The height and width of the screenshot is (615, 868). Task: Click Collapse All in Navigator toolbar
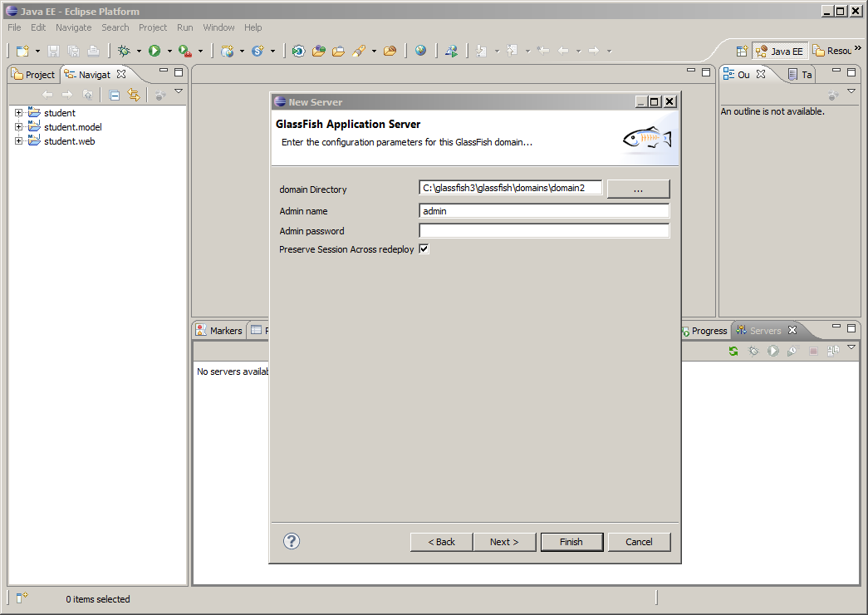click(115, 96)
